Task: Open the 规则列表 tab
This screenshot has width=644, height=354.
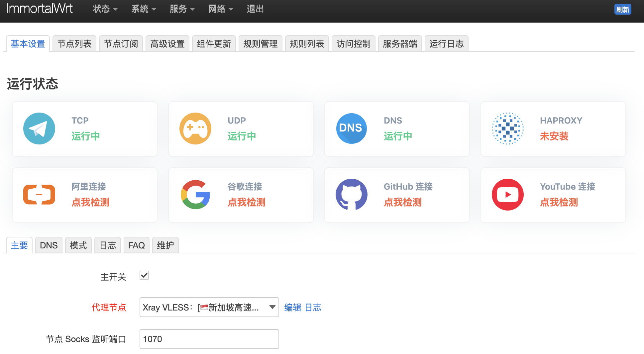Action: 307,44
